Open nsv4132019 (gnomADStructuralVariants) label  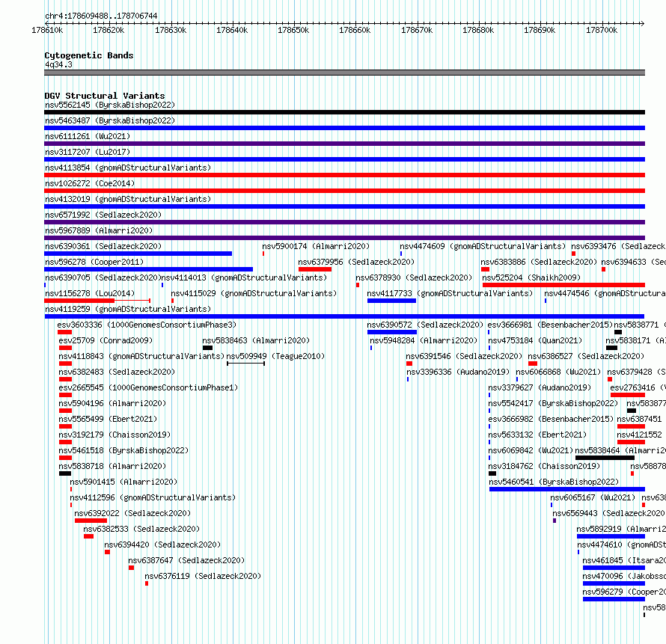point(128,199)
